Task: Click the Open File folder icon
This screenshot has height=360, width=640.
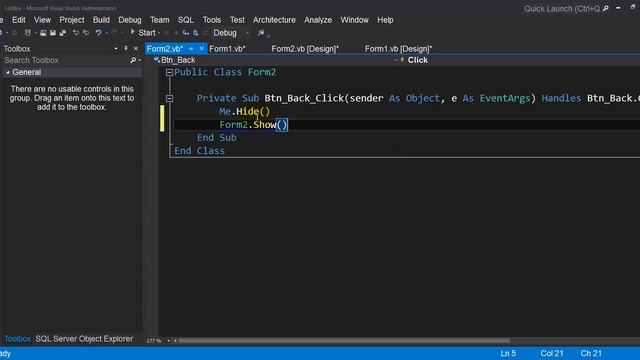Action: (x=43, y=33)
